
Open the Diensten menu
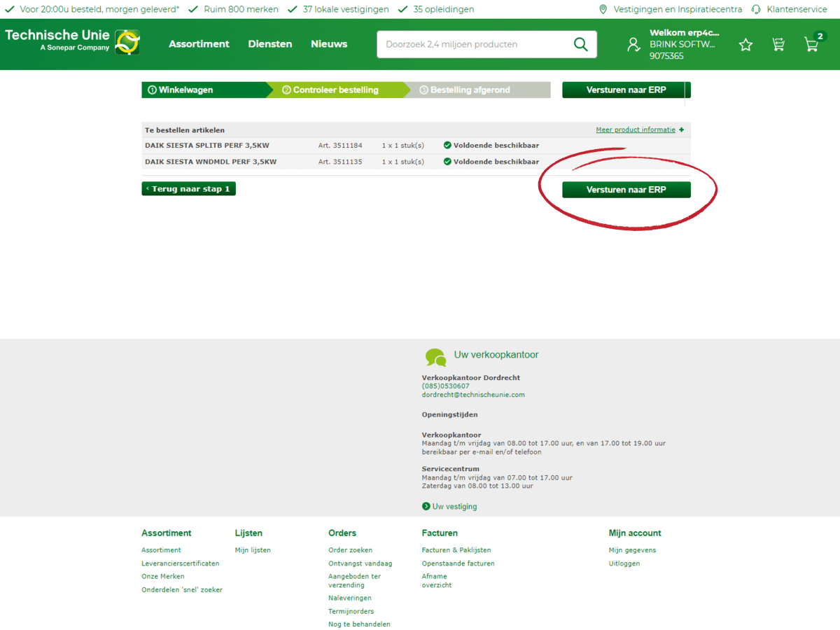click(x=270, y=43)
